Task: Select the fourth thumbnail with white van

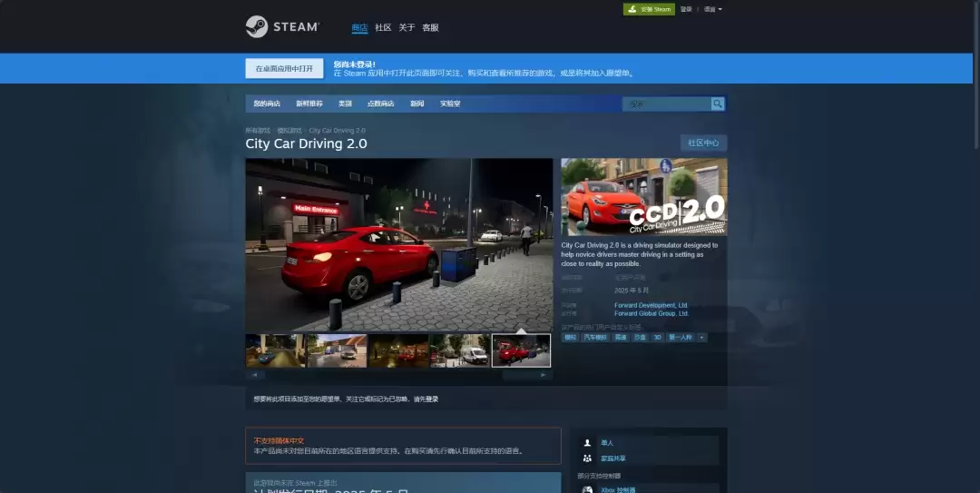Action: [460, 350]
